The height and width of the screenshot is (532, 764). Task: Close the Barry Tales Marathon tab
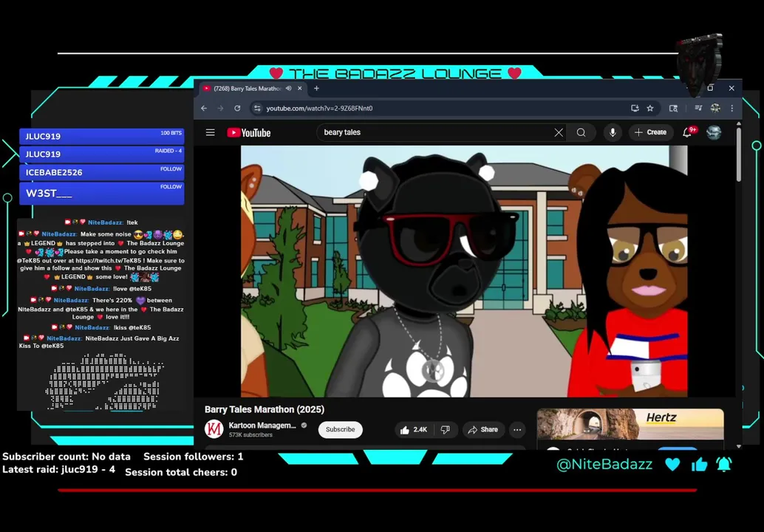[x=300, y=88]
